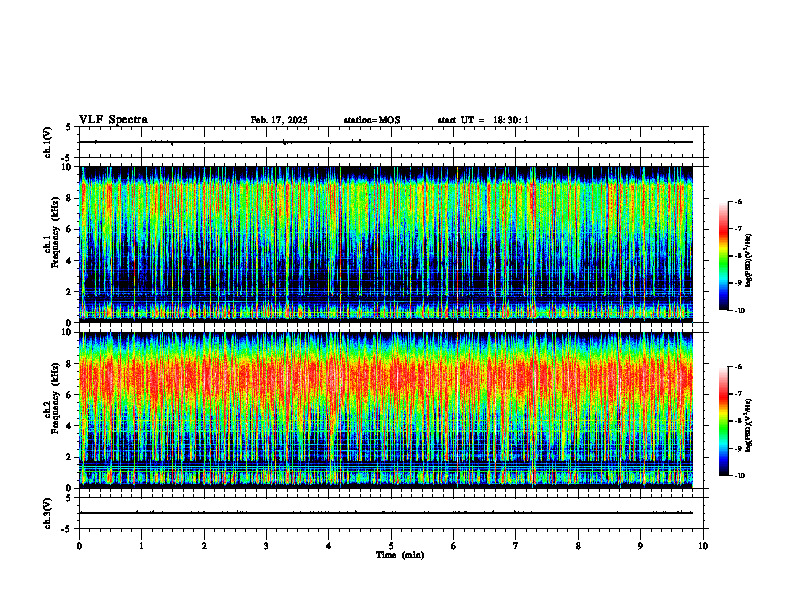Click the station=MOS label

372,120
